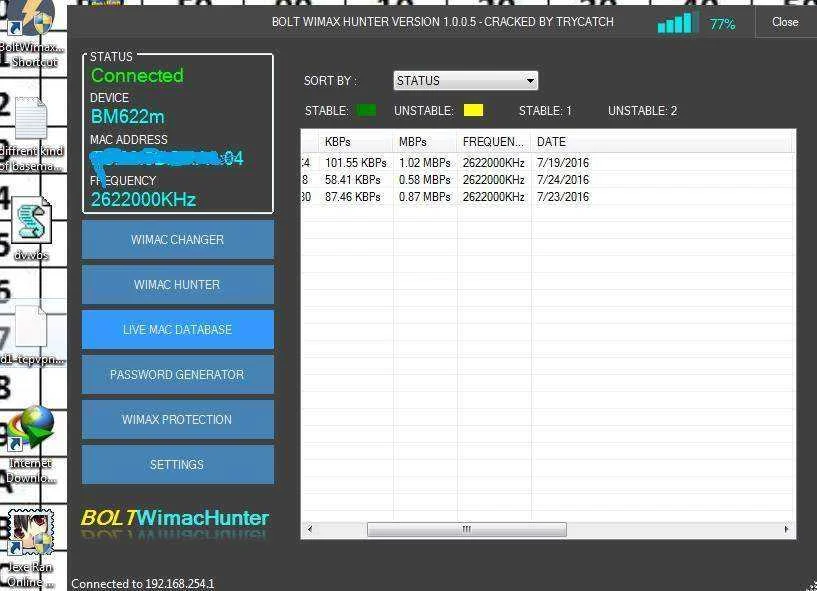This screenshot has height=591, width=817.
Task: Click the d1-tcpvpn file desktop icon
Action: [31, 336]
